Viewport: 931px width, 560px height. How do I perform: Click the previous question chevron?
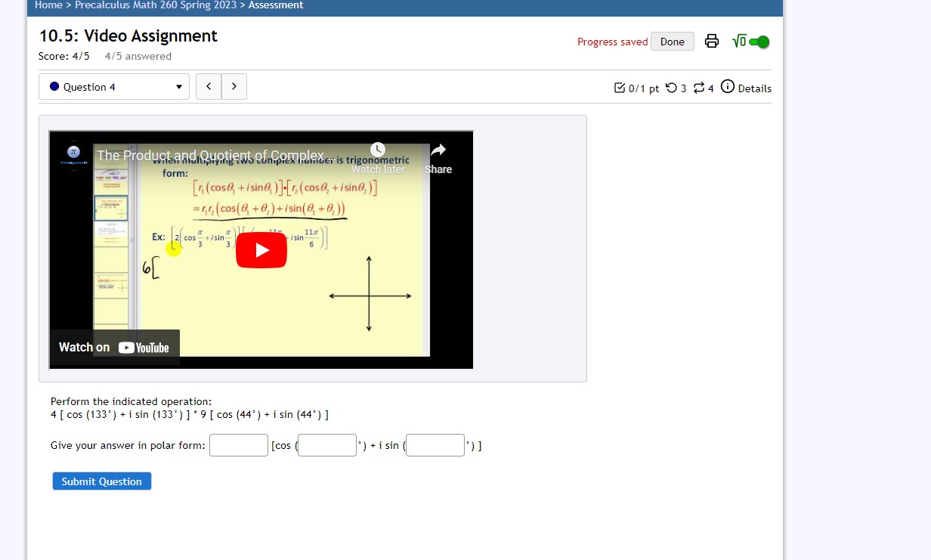(x=209, y=86)
